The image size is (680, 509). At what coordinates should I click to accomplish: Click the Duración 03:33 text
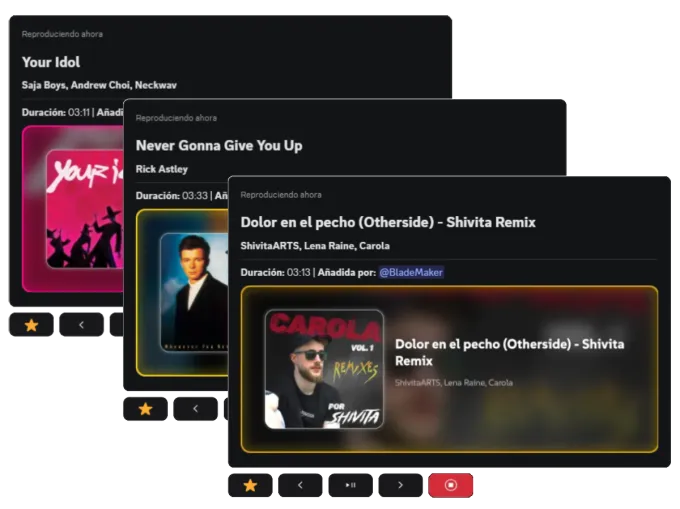pos(172,196)
